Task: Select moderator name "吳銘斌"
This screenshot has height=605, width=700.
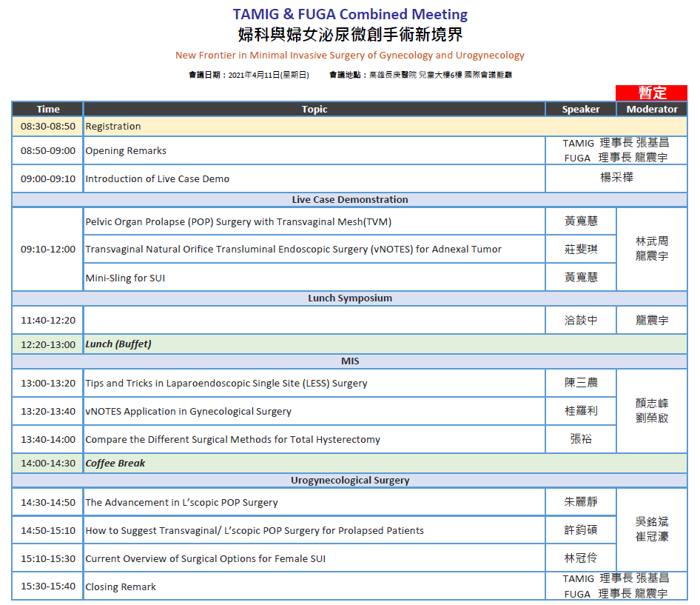Action: click(x=652, y=522)
